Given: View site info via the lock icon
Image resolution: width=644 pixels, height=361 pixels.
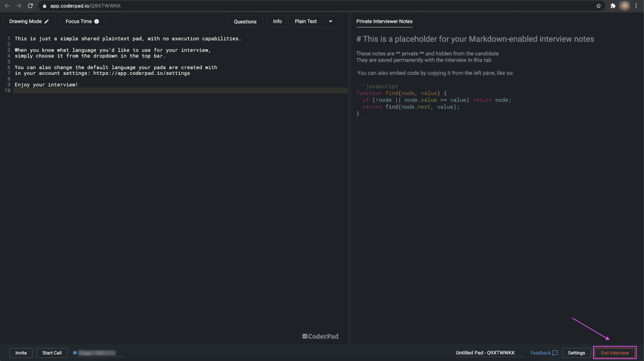Looking at the screenshot, I should [x=45, y=6].
